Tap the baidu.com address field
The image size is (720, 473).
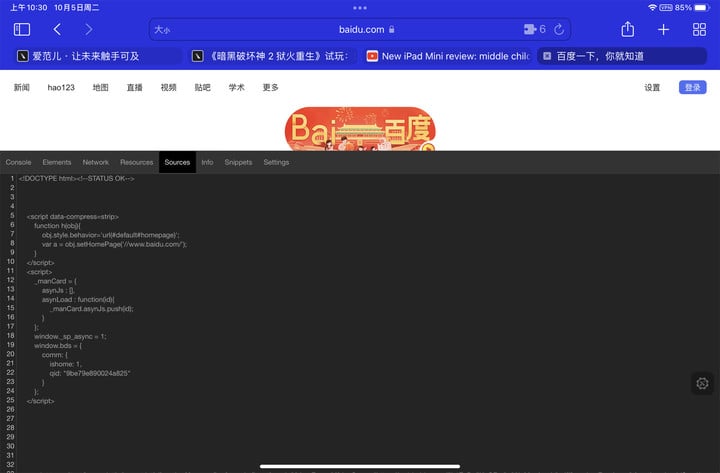point(360,30)
